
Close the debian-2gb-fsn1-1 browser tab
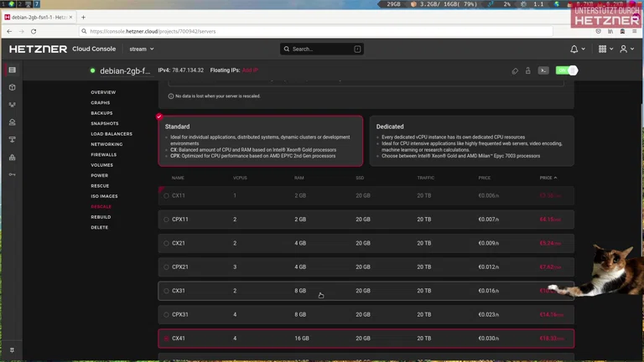point(70,18)
